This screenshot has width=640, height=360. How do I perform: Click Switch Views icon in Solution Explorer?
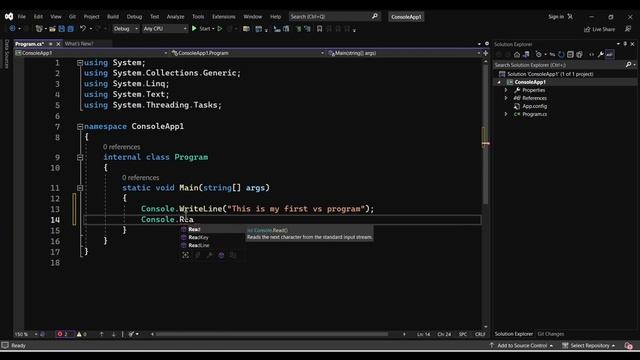pos(526,54)
